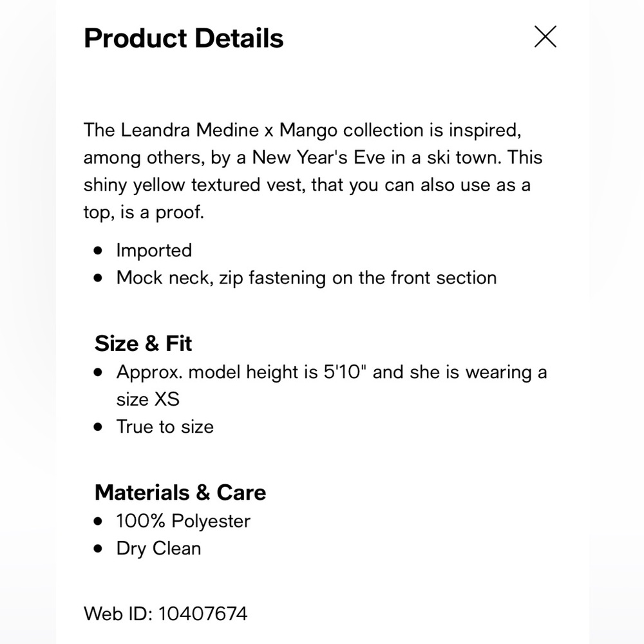The width and height of the screenshot is (644, 644).
Task: Click the Dry Clean bullet item
Action: [x=158, y=549]
